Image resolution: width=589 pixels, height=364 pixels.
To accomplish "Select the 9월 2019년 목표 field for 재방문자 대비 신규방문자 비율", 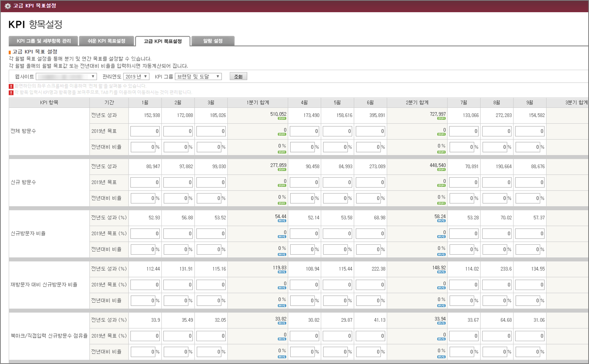I will [x=529, y=285].
